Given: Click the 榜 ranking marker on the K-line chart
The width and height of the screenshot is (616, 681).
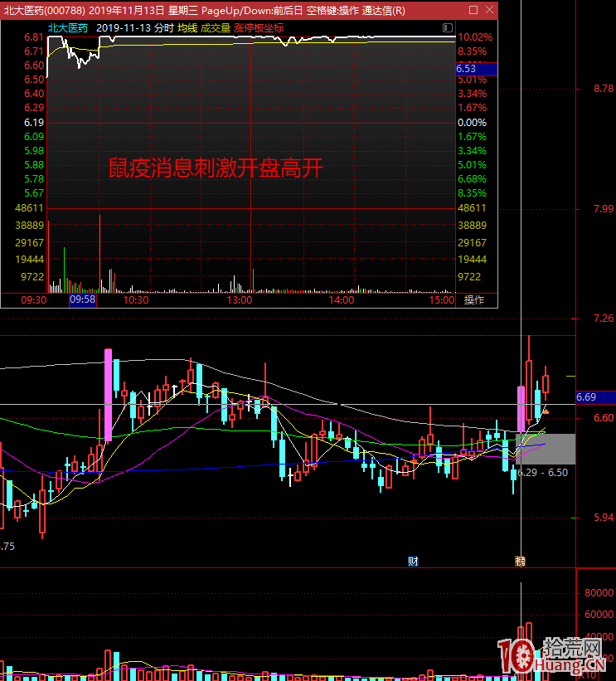Looking at the screenshot, I should click(520, 561).
